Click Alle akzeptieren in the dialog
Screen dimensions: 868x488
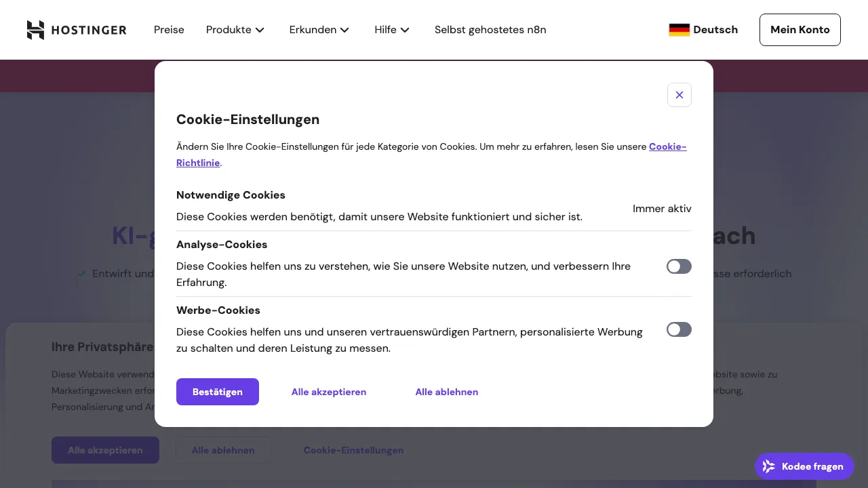click(329, 392)
